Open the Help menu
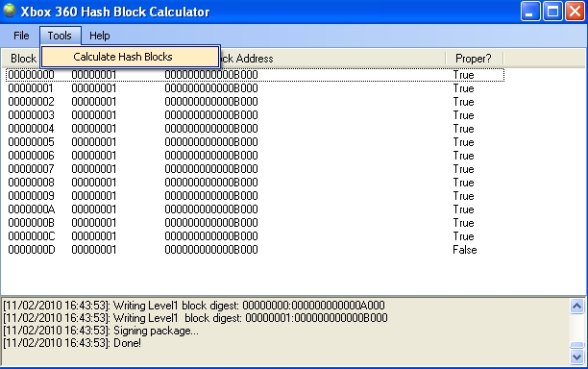Screen dimensions: 588x369 click(x=99, y=36)
